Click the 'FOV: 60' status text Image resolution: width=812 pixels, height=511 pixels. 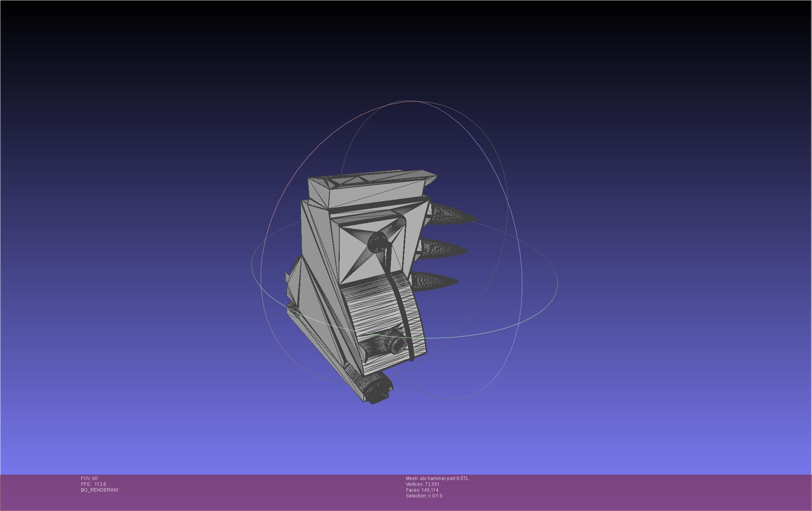tap(89, 478)
